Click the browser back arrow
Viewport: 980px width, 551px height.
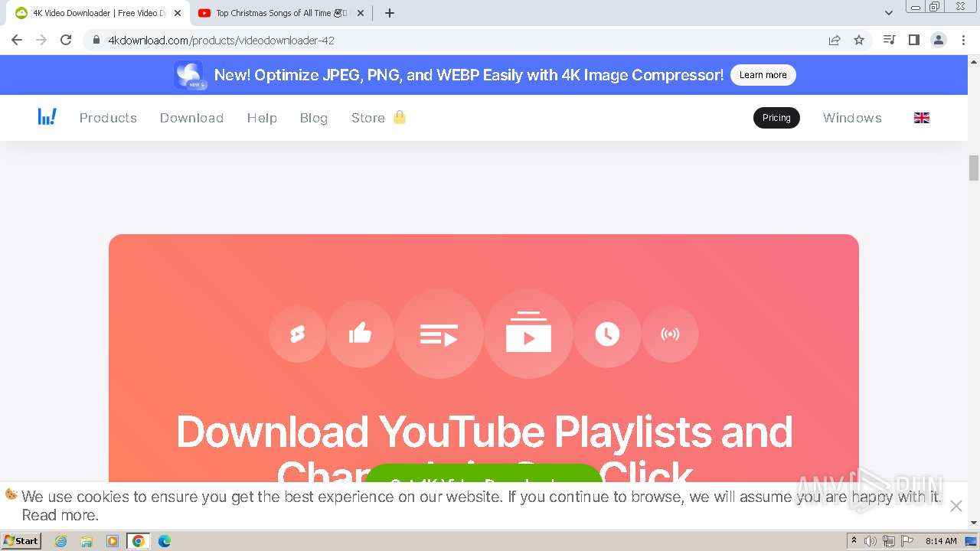[17, 40]
